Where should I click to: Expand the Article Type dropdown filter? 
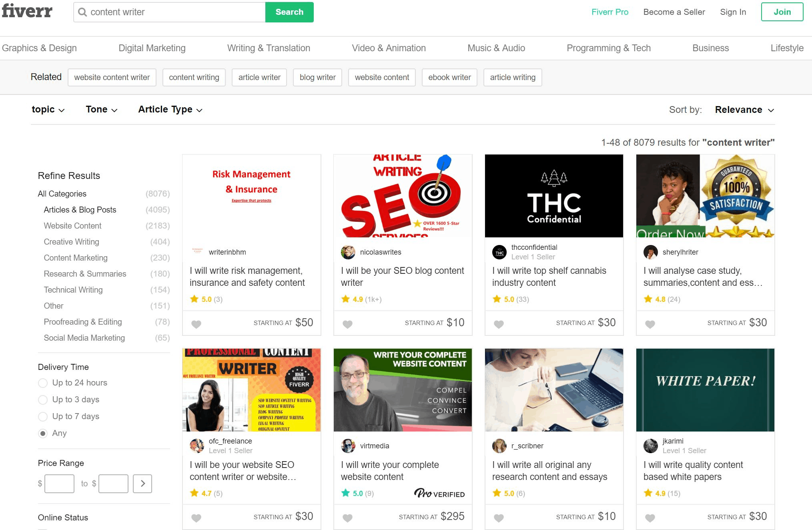point(170,110)
